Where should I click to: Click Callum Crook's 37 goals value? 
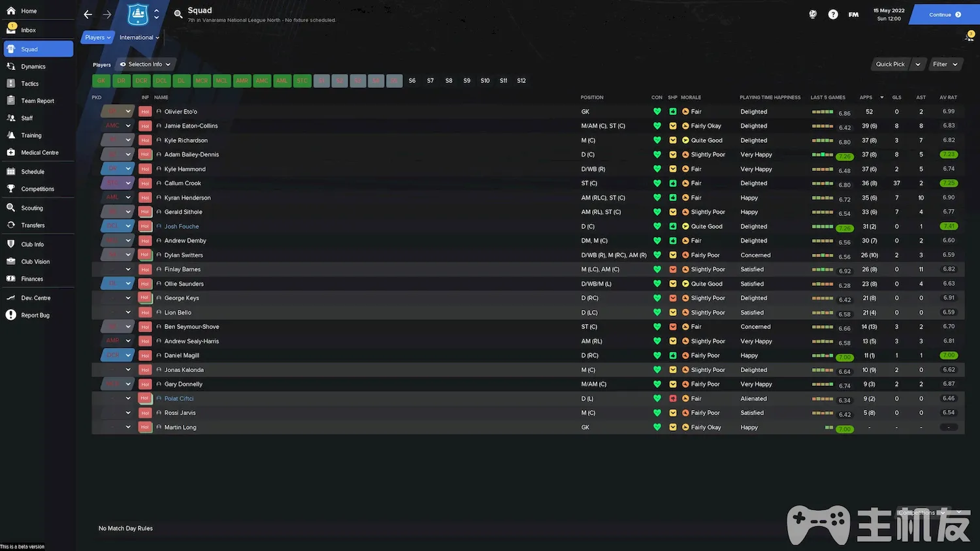pos(896,183)
